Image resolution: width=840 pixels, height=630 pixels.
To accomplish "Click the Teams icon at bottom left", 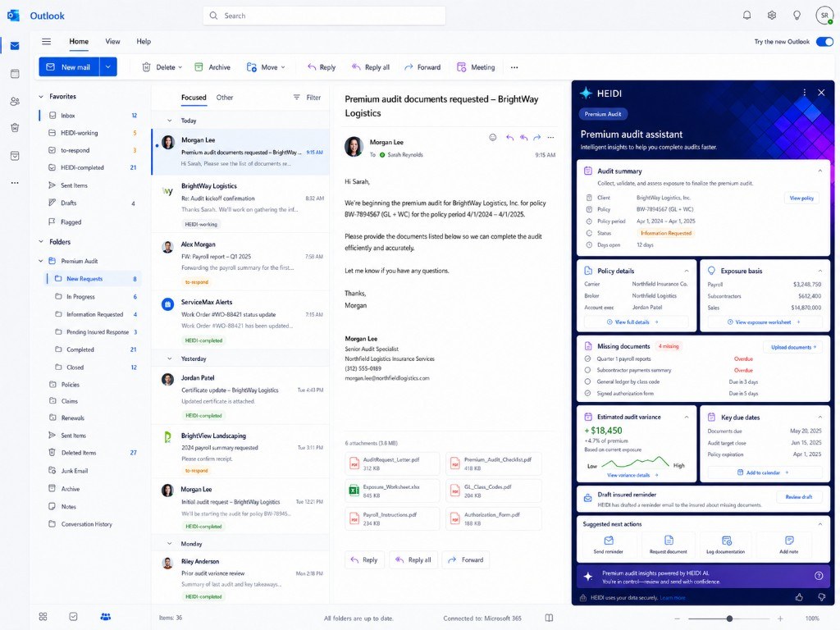I will 106,617.
